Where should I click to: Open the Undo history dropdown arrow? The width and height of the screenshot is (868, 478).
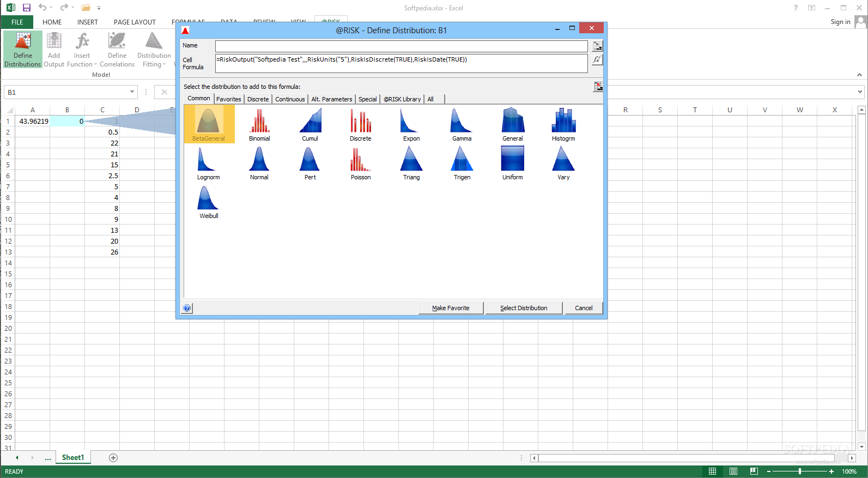click(51, 8)
